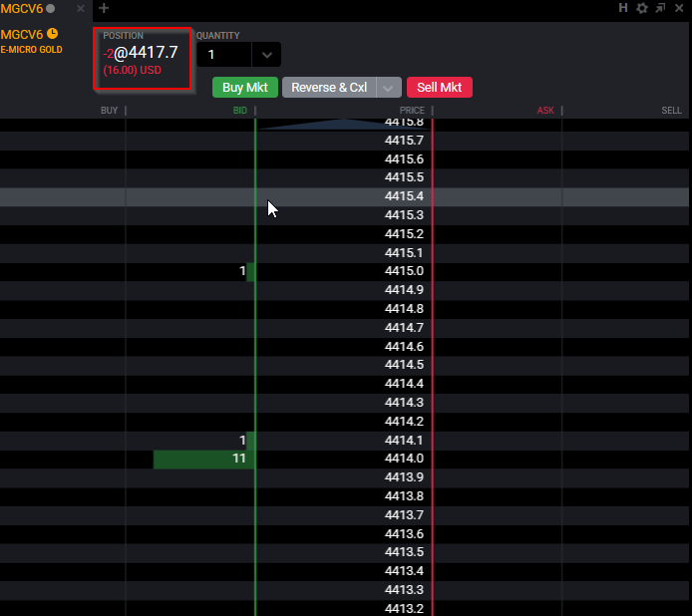
Task: Click the BUY column header
Action: pos(109,111)
